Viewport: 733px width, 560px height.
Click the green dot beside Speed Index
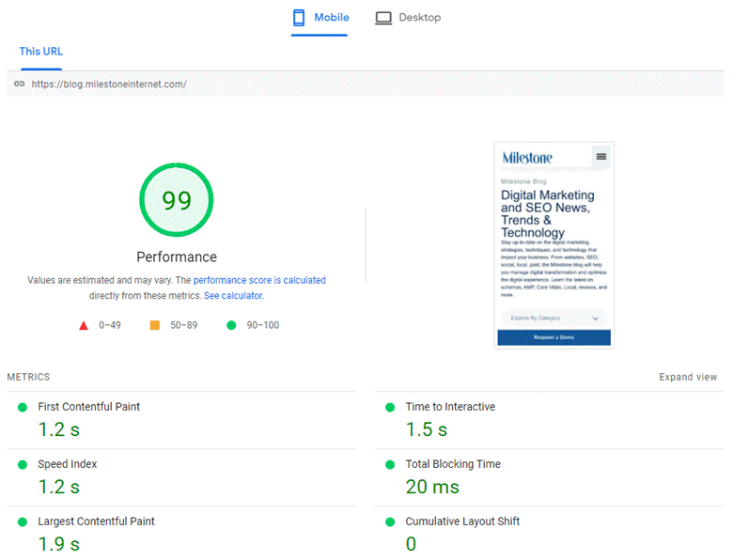click(x=23, y=465)
